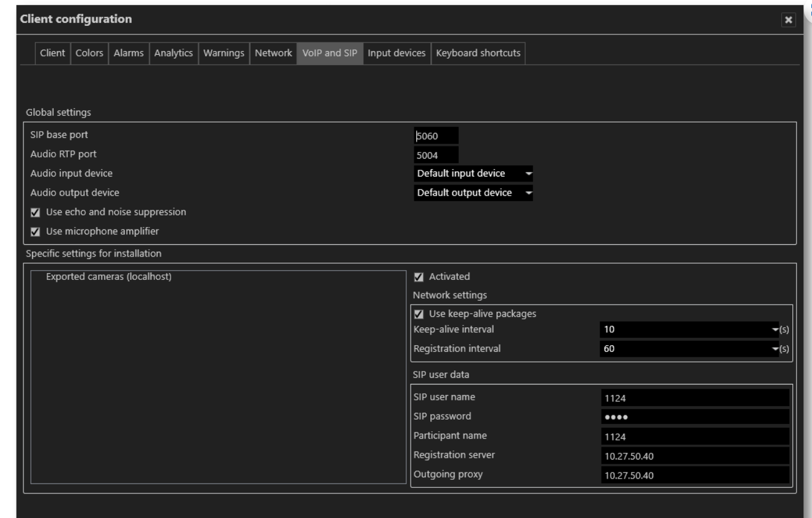Viewport: 812px width, 518px height.
Task: Select the Analytics tab
Action: (174, 53)
